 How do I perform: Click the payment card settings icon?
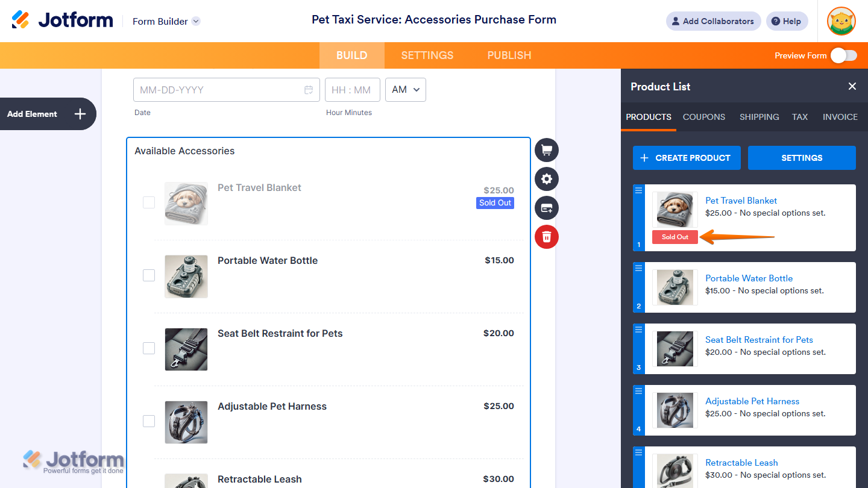click(547, 208)
